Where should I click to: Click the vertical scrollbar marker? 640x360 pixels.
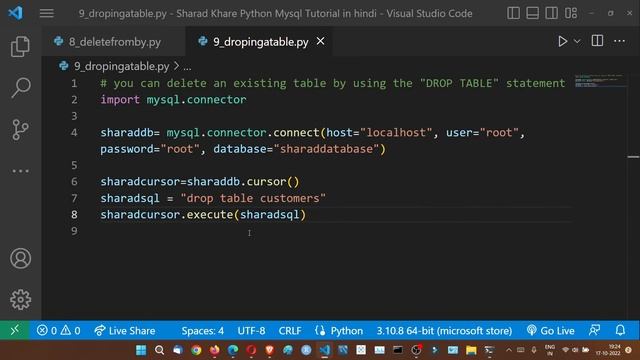click(633, 157)
